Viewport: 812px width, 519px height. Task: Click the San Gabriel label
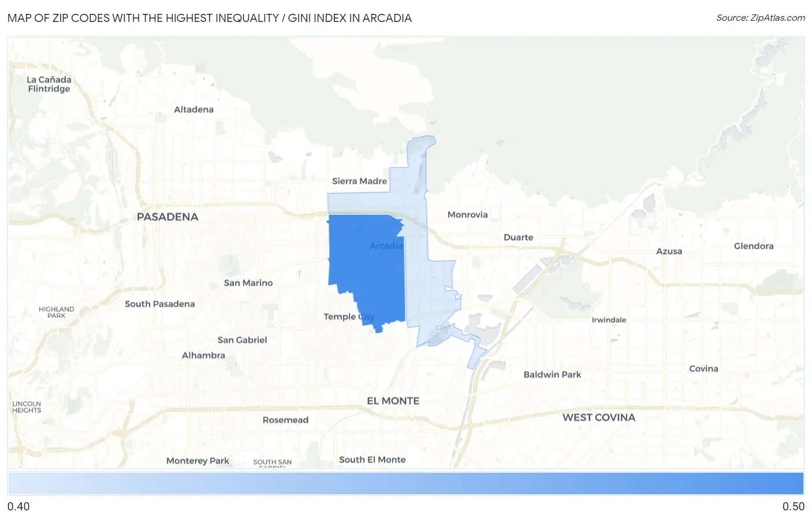point(242,340)
